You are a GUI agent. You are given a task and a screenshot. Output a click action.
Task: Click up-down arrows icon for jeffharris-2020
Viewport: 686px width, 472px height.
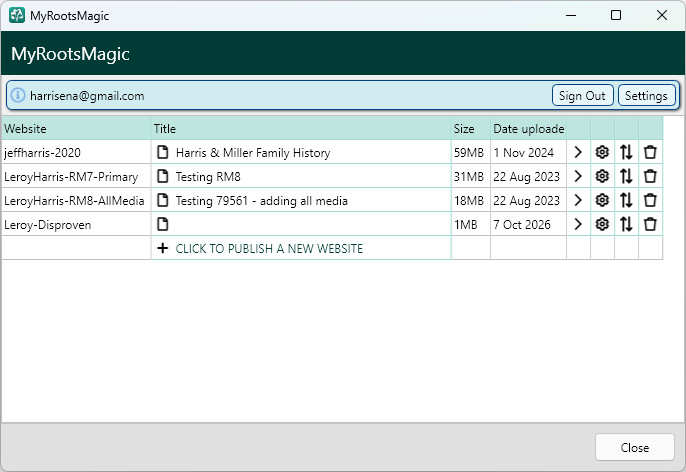(626, 152)
